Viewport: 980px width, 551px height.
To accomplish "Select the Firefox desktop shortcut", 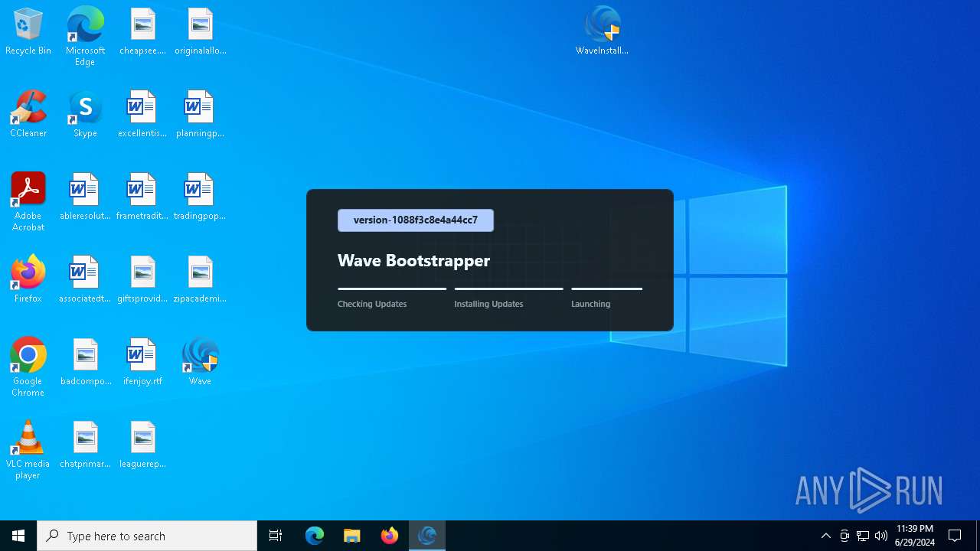I will 28,279.
